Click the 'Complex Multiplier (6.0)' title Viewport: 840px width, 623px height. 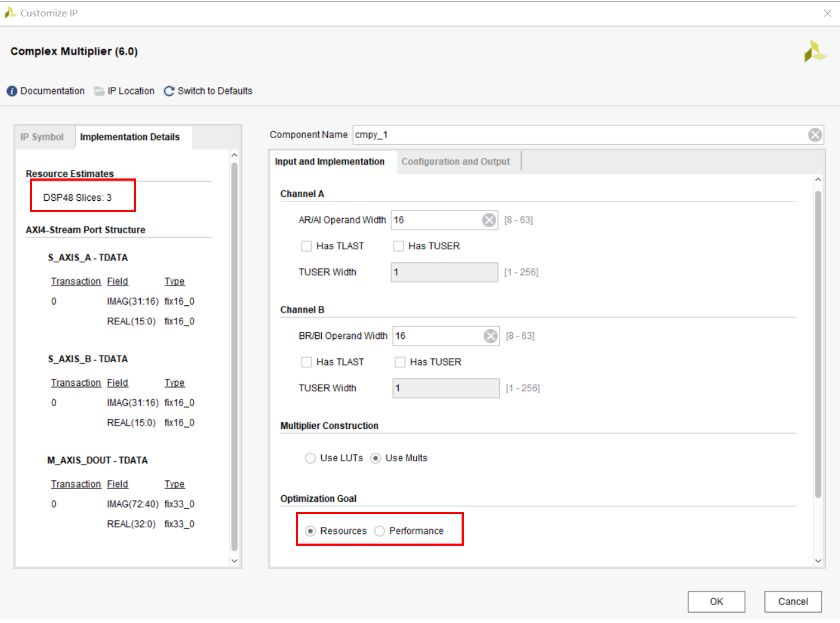click(x=74, y=51)
